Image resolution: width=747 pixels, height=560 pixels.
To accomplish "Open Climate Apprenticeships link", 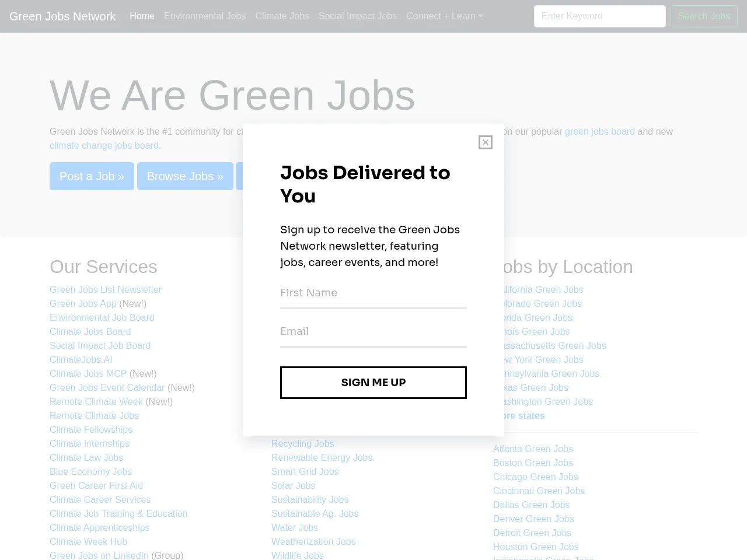I will [100, 527].
